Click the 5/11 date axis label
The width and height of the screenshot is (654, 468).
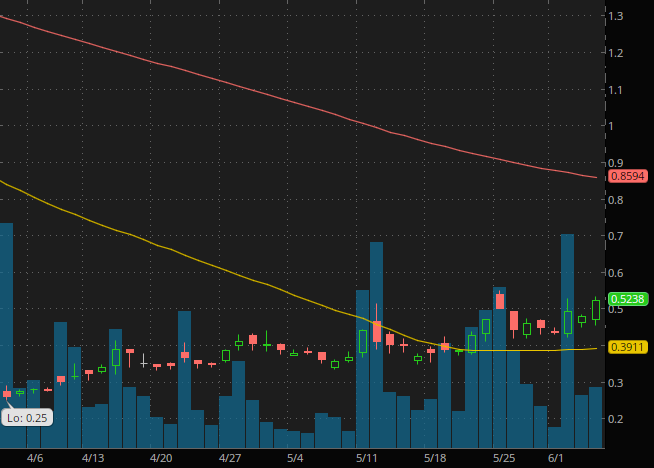pyautogui.click(x=366, y=458)
